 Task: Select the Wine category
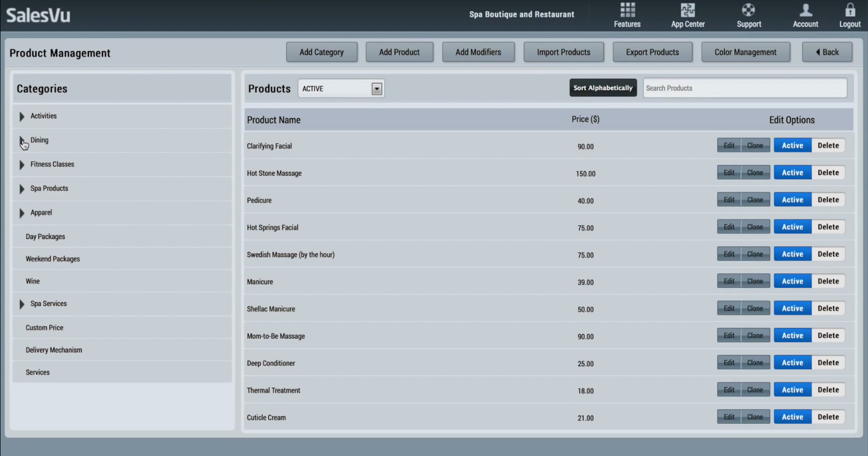tap(33, 281)
